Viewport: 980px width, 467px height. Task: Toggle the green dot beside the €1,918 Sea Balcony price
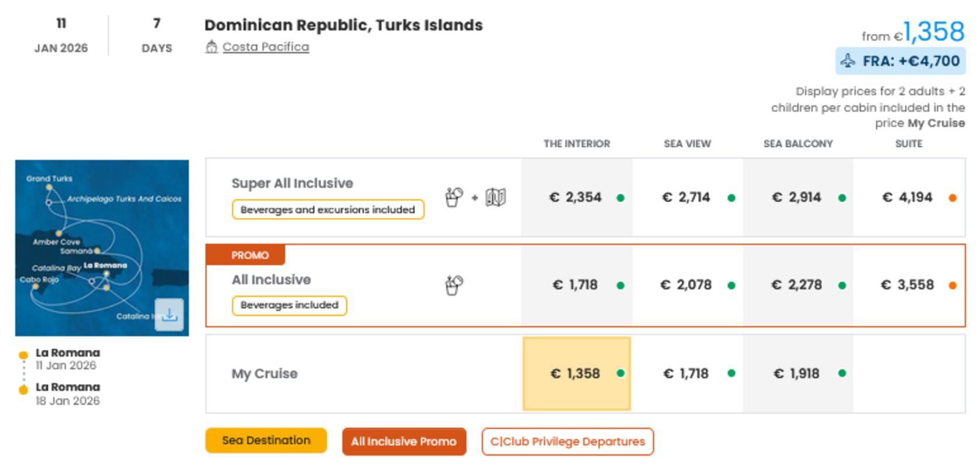(841, 374)
